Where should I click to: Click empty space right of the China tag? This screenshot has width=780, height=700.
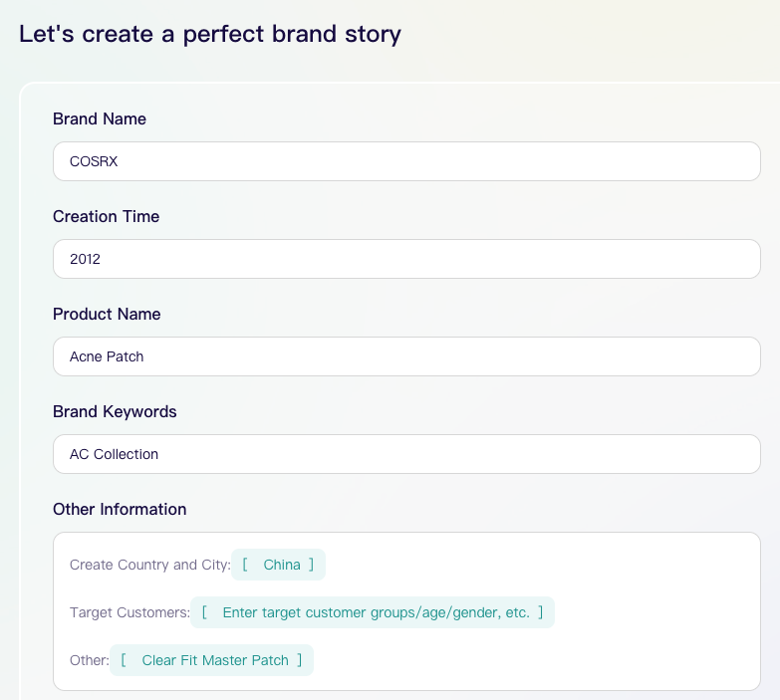point(528,565)
